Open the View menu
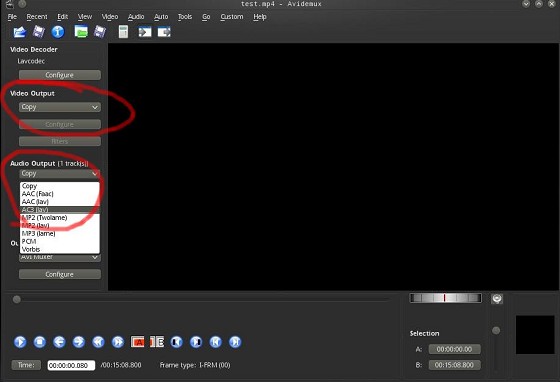This screenshot has width=560, height=382. pyautogui.click(x=85, y=17)
